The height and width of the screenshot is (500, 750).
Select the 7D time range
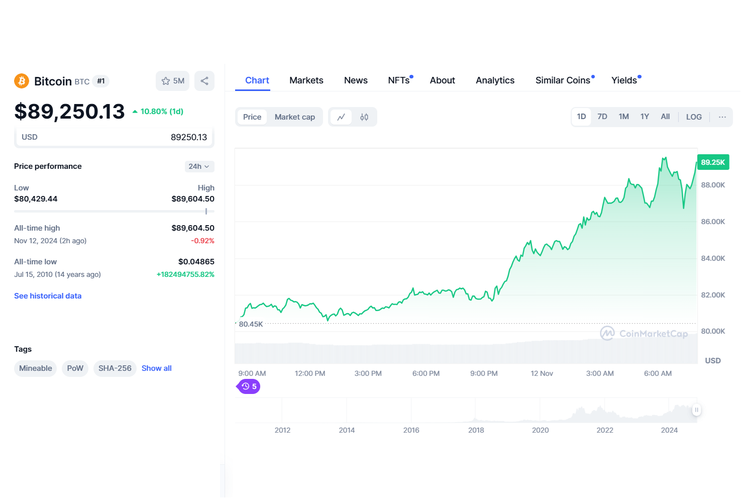point(602,117)
